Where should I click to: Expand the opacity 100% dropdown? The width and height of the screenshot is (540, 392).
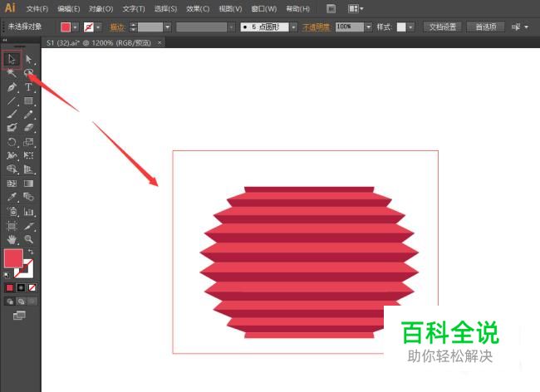point(369,27)
